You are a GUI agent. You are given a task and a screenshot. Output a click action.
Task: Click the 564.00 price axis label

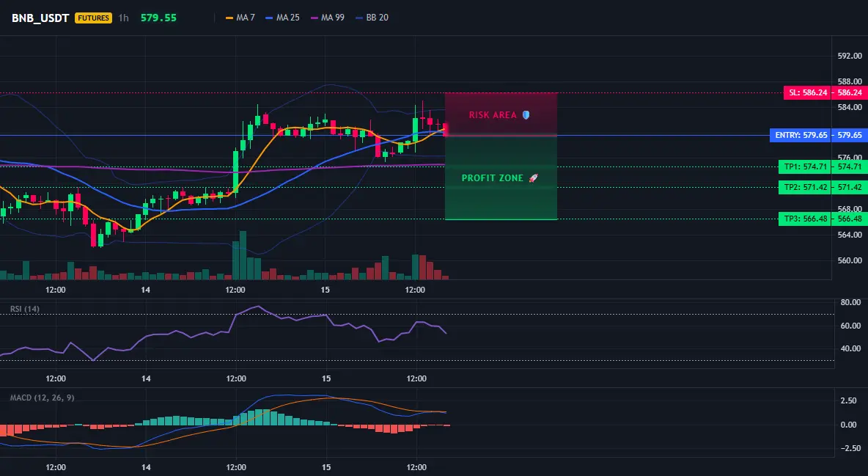pos(850,235)
